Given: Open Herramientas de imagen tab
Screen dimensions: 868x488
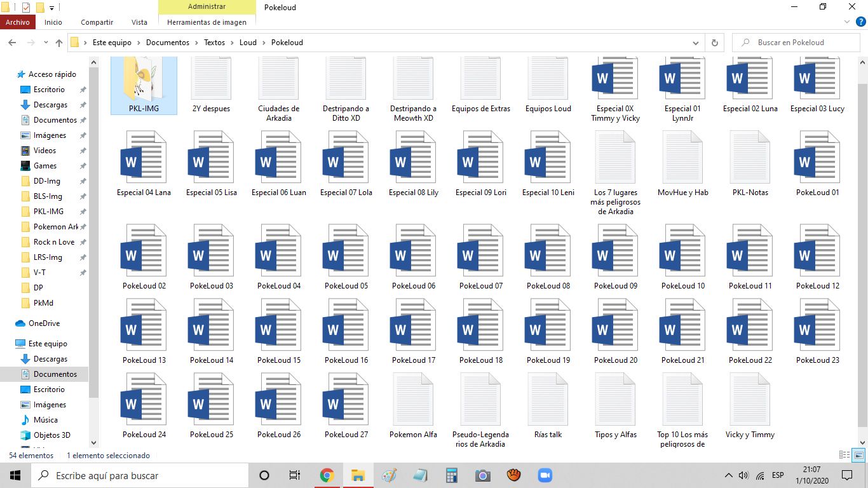Looking at the screenshot, I should (207, 22).
